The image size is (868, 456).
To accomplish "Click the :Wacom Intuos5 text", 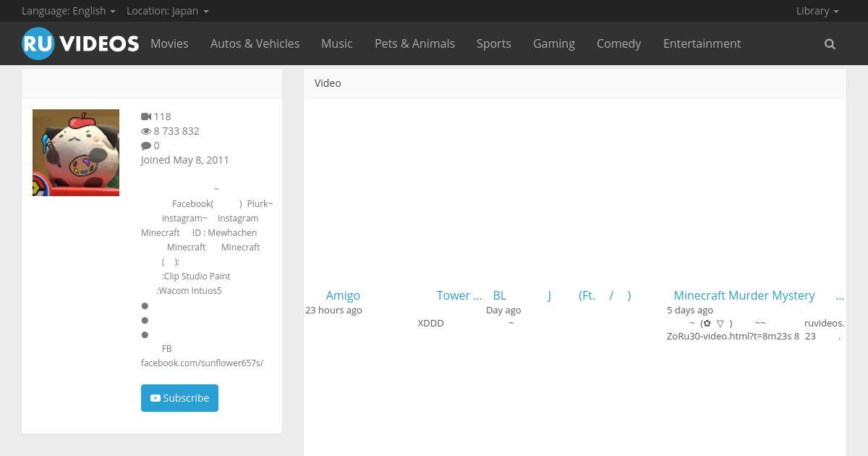I will coord(190,290).
